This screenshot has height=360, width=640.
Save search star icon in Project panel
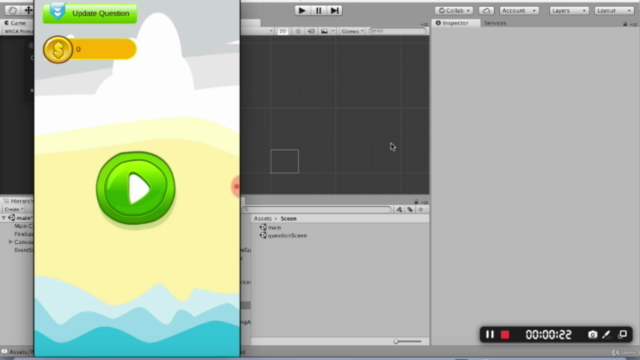(x=421, y=209)
